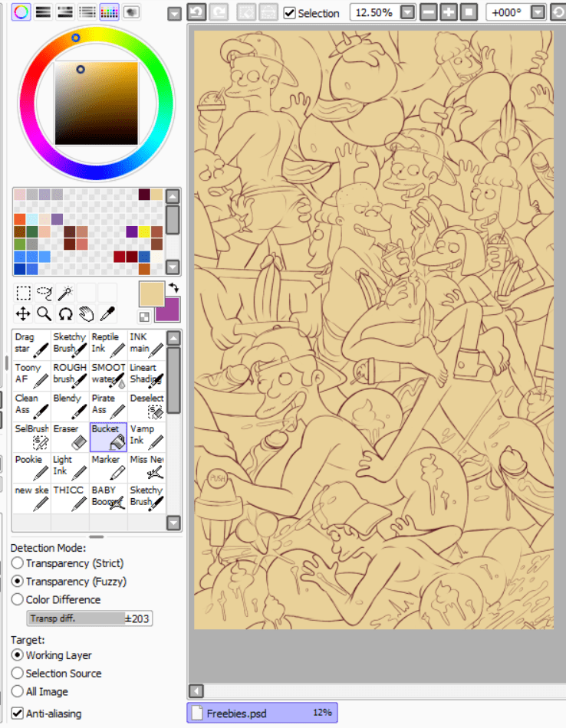Image resolution: width=566 pixels, height=728 pixels.
Task: Select the Move tool
Action: click(23, 313)
